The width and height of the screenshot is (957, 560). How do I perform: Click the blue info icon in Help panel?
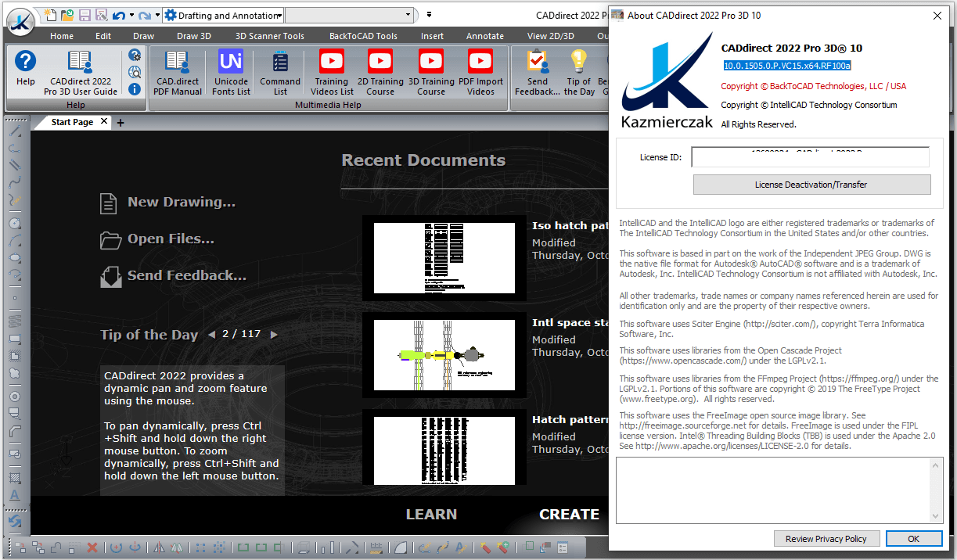click(135, 89)
